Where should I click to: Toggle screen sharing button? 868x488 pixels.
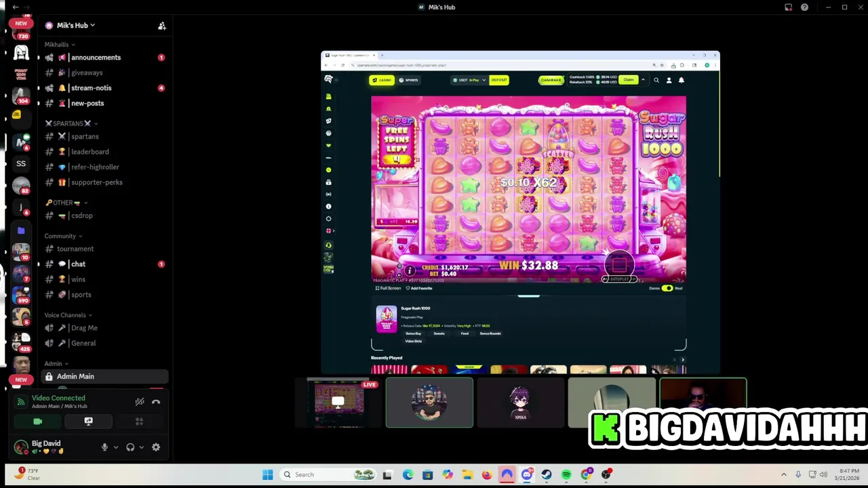[88, 422]
